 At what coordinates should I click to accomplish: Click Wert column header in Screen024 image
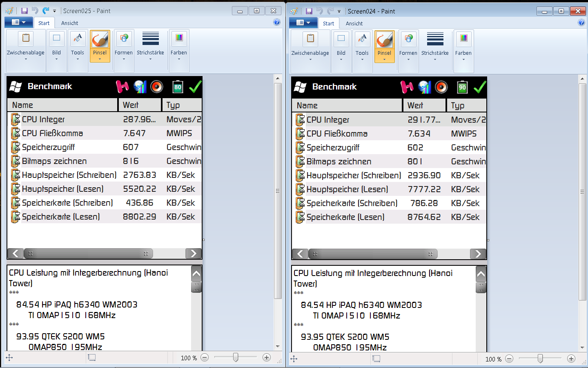coord(424,105)
